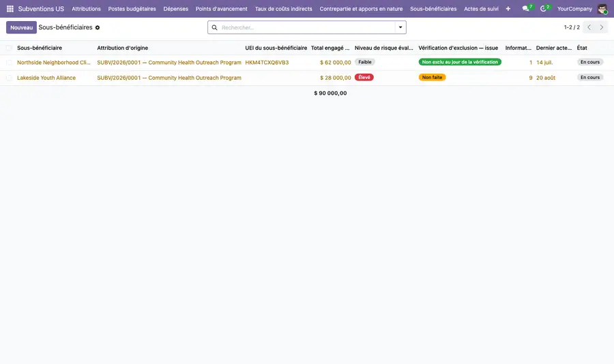614x364 pixels.
Task: Open the Attributions menu
Action: 86,9
